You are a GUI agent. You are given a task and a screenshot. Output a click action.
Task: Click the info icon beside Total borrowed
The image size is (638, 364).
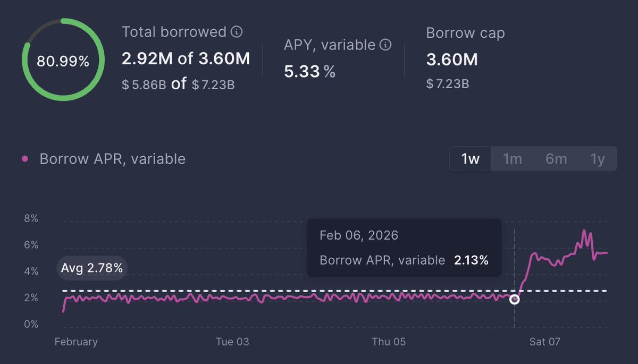point(237,32)
